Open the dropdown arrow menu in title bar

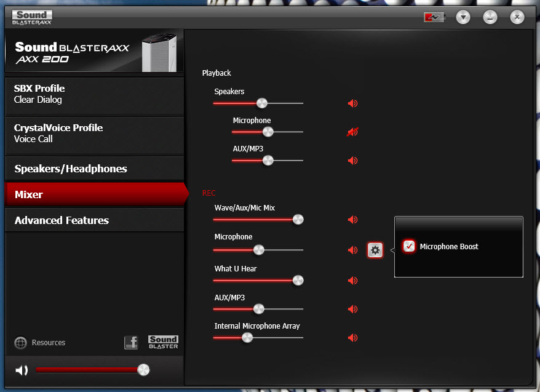coord(463,17)
